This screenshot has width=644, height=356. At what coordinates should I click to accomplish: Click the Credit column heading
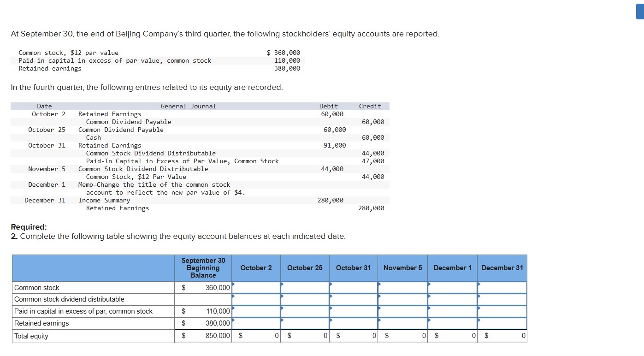(x=370, y=107)
